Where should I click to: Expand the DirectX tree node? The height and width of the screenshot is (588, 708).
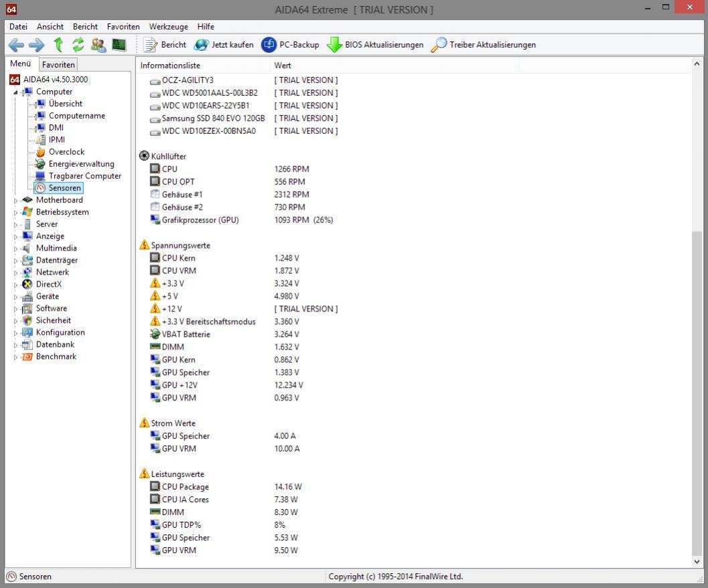point(16,285)
